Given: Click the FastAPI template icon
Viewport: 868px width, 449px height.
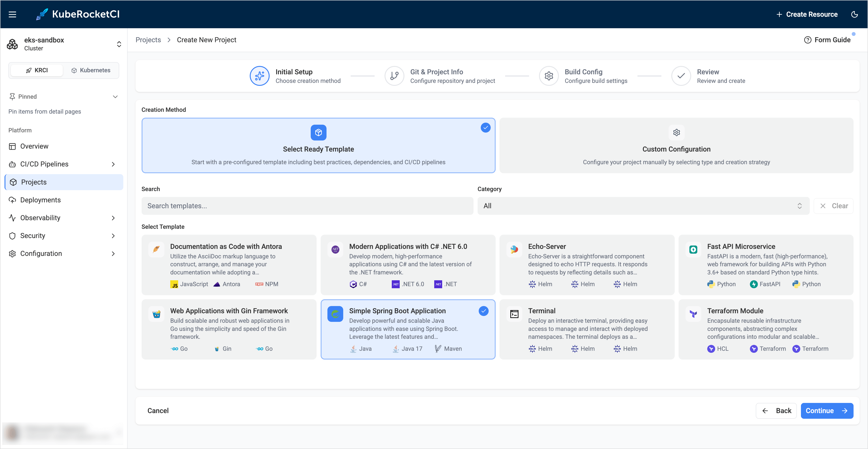Looking at the screenshot, I should coord(693,249).
